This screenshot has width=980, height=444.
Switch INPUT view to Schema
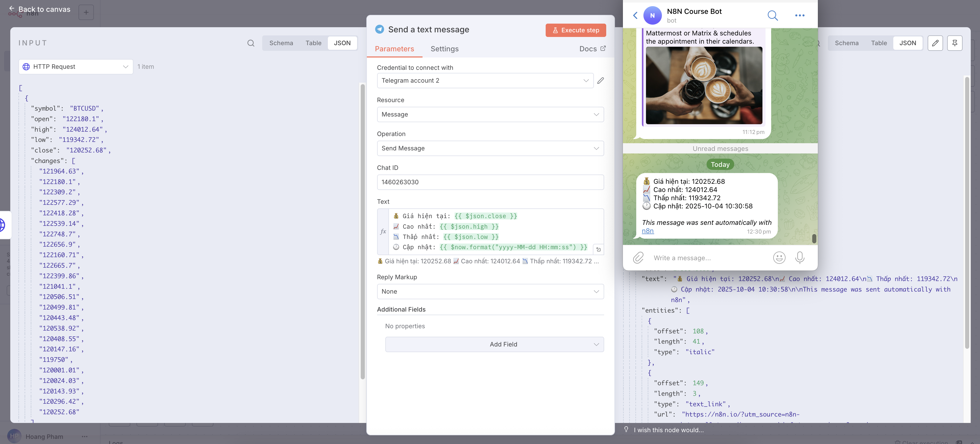click(x=281, y=43)
